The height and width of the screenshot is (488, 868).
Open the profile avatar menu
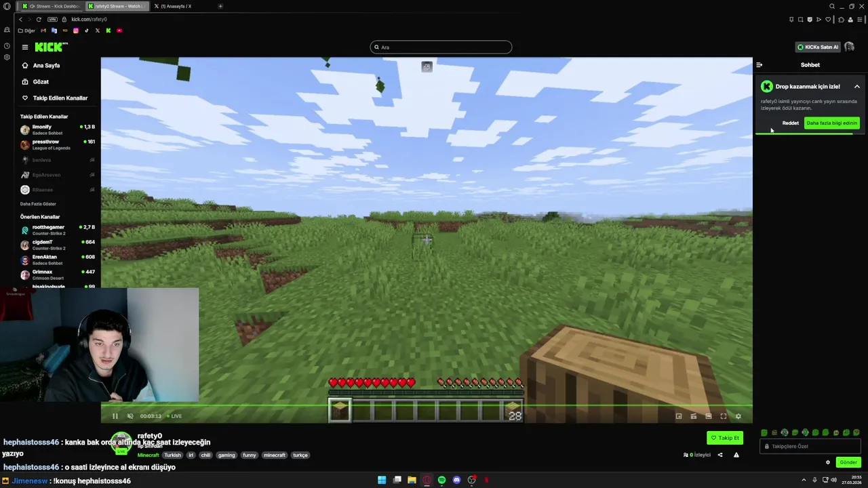coord(849,47)
